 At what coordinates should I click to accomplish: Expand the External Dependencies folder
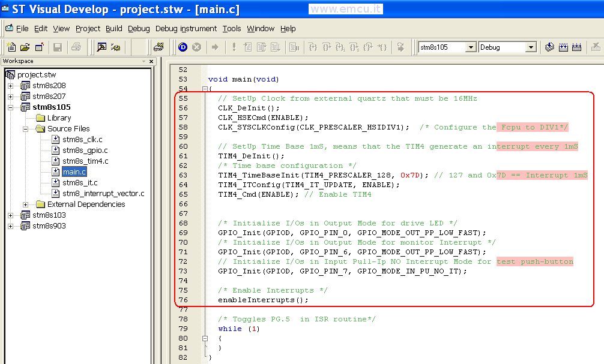click(x=25, y=204)
